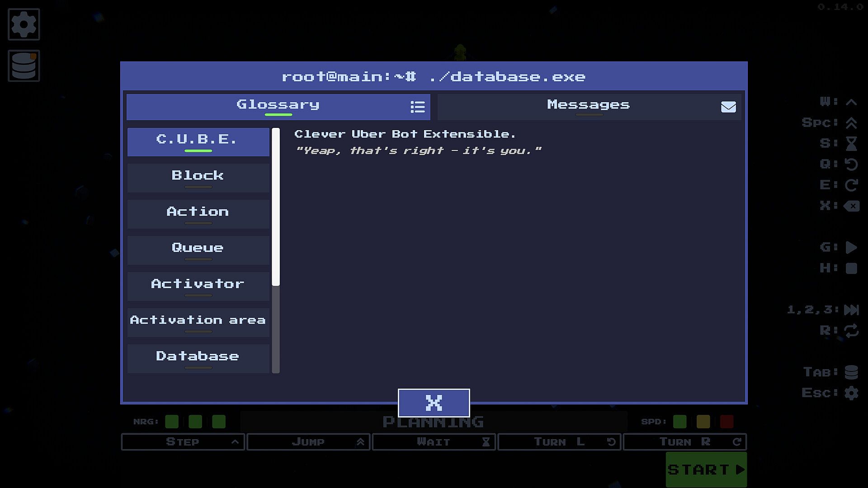
Task: Click the loop icon beside R
Action: pyautogui.click(x=851, y=331)
